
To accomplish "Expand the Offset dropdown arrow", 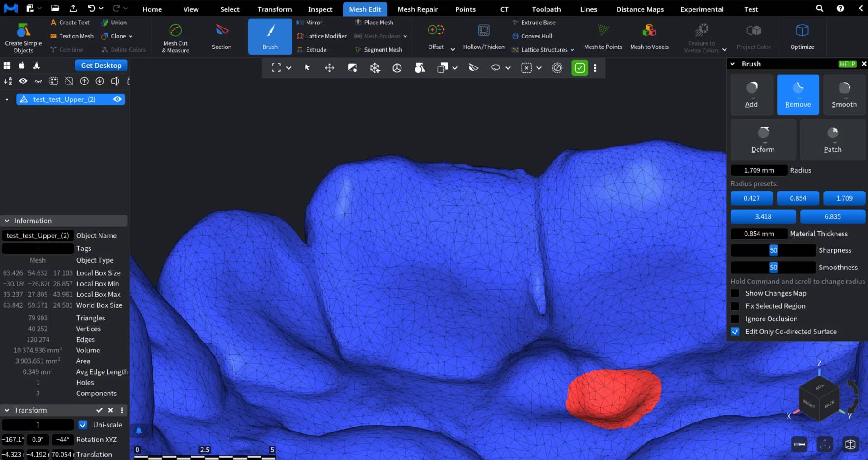I will coord(453,49).
